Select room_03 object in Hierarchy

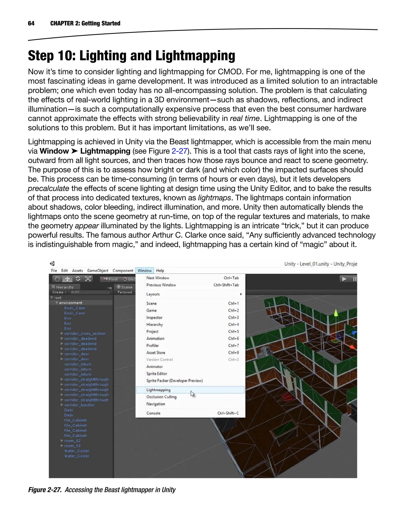(72, 446)
